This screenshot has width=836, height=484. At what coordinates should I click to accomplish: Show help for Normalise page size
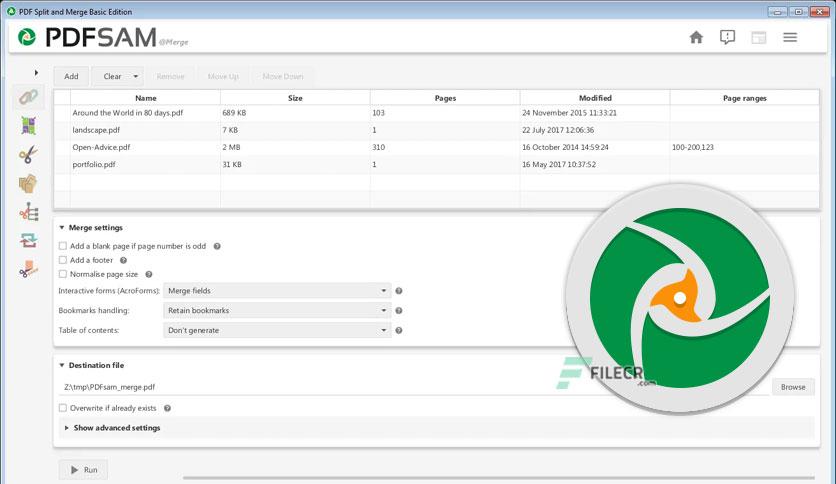[x=149, y=274]
